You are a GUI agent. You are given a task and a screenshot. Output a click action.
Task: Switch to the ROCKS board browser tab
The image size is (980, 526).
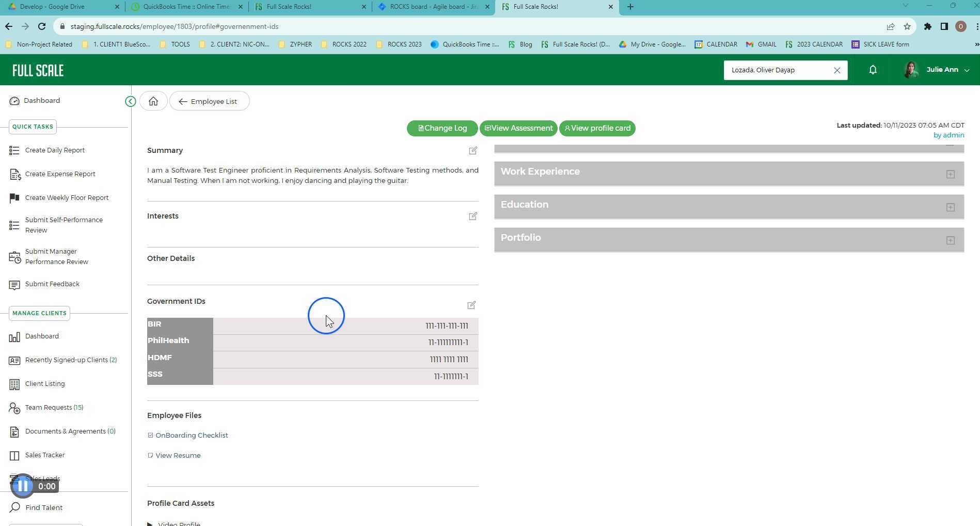coord(434,7)
